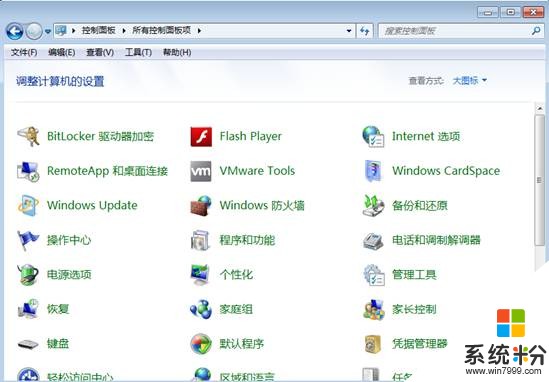This screenshot has width=549, height=382.
Task: Open Internet 选项 icon
Action: [373, 136]
